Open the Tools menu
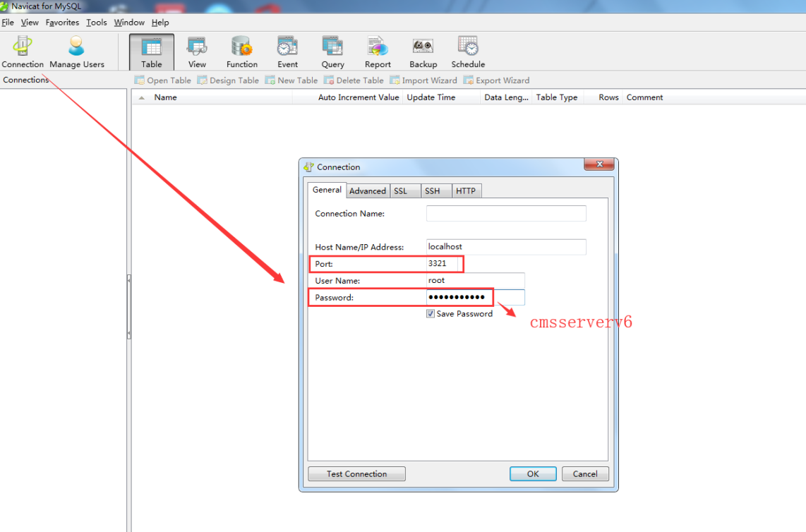Image resolution: width=806 pixels, height=532 pixels. click(97, 23)
